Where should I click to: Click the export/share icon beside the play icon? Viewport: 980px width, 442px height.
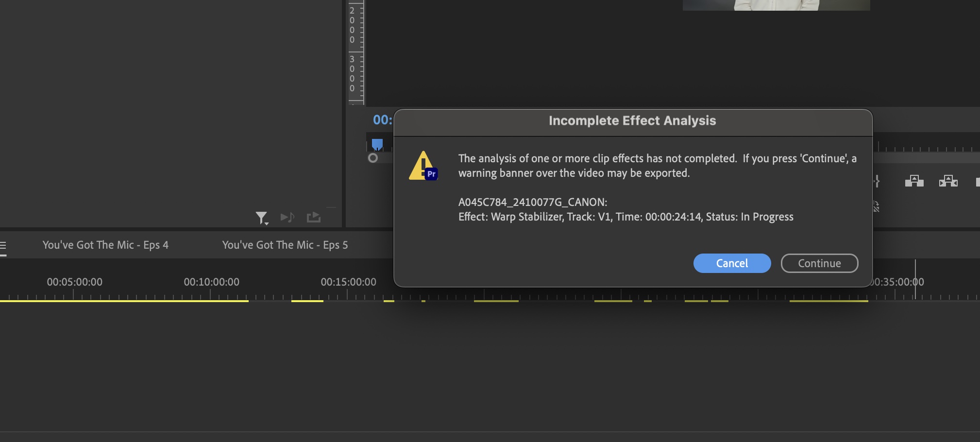click(313, 217)
